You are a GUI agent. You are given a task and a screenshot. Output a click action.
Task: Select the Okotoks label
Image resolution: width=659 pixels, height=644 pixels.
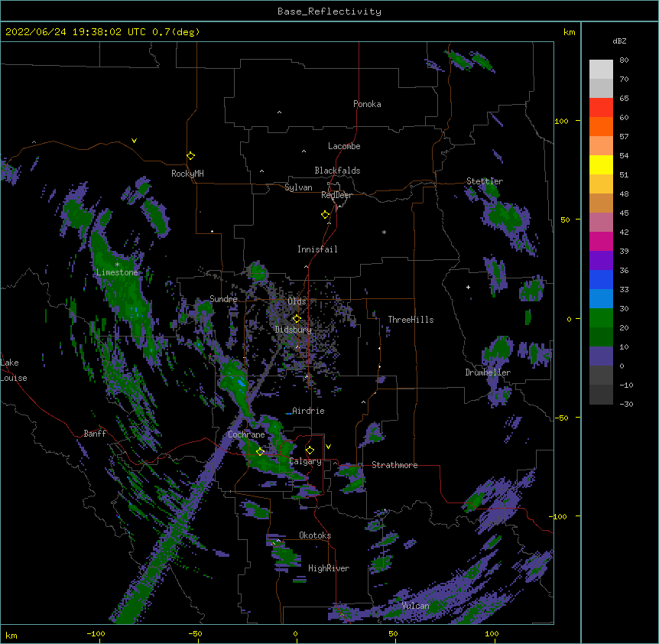[x=315, y=535]
